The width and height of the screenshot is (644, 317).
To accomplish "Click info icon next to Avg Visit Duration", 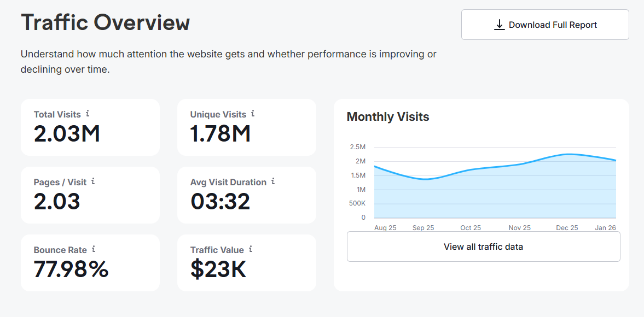I will [273, 181].
